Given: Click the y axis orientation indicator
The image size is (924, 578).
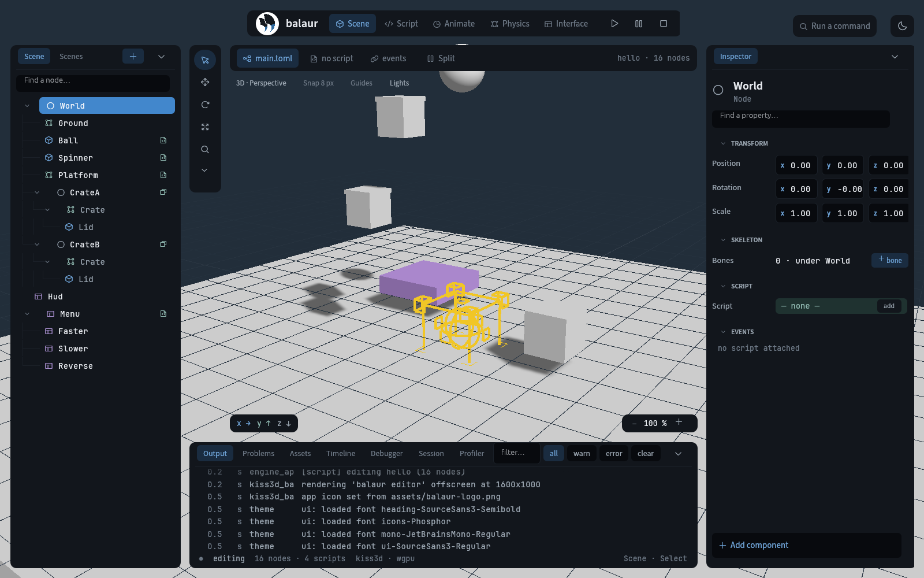Looking at the screenshot, I should click(x=264, y=424).
